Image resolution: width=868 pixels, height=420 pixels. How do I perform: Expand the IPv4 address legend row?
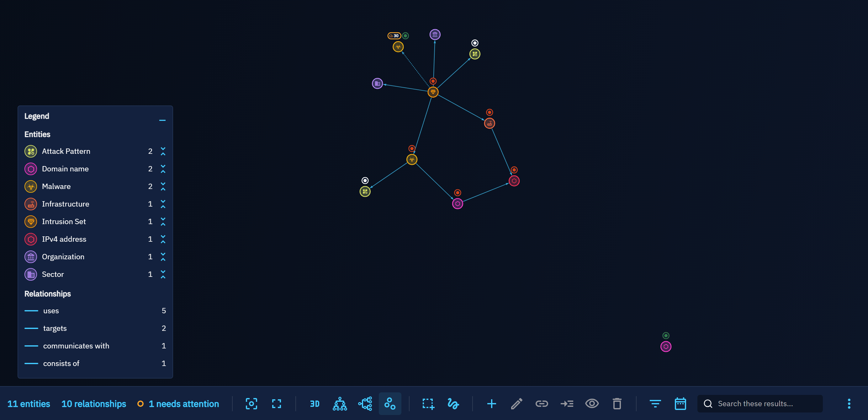pos(163,239)
